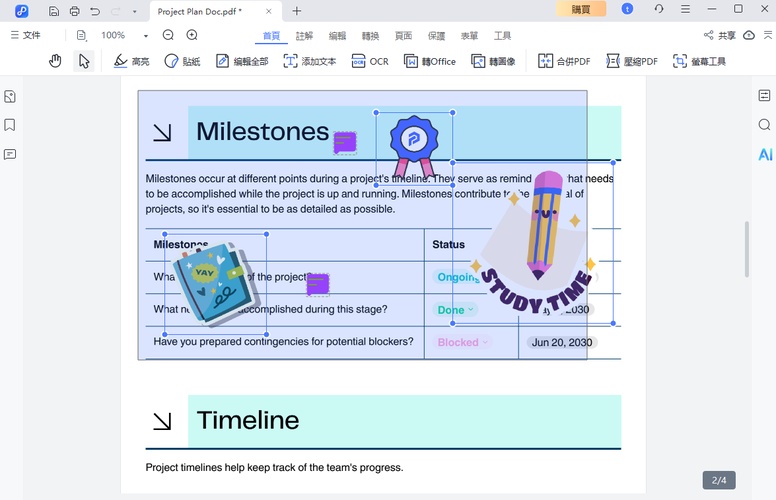Open the search panel on right sidebar

[764, 125]
